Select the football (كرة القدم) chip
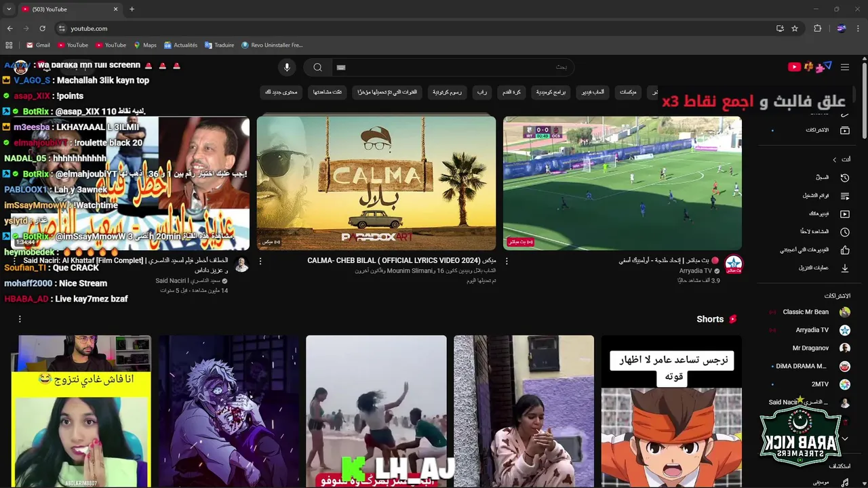 (x=512, y=92)
